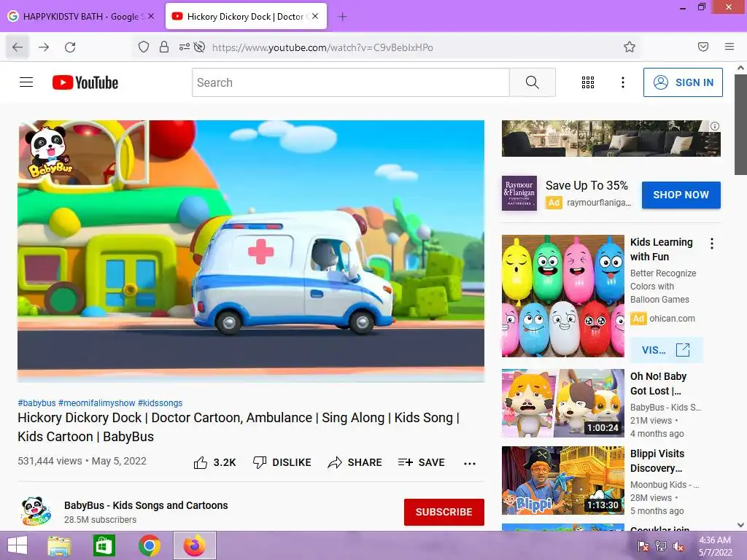Open the Firefox application menu
747x560 pixels.
(x=729, y=47)
